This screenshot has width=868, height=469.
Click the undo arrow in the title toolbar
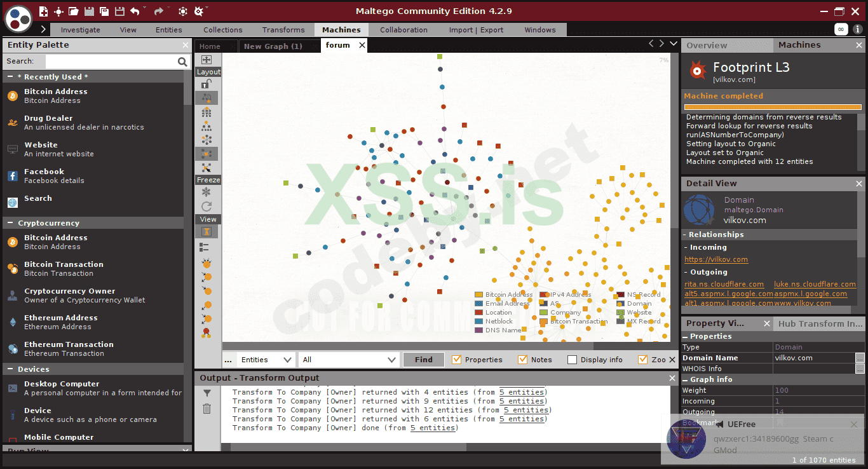[x=135, y=11]
